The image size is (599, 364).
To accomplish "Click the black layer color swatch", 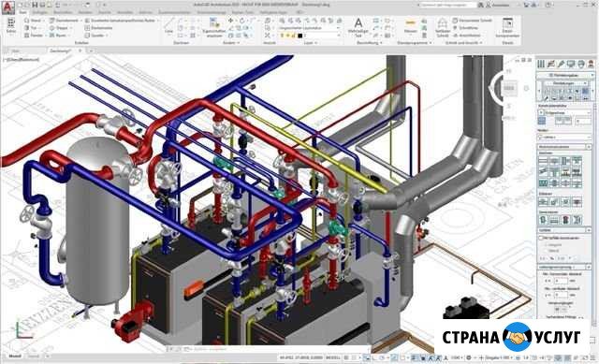I will 300,36.
